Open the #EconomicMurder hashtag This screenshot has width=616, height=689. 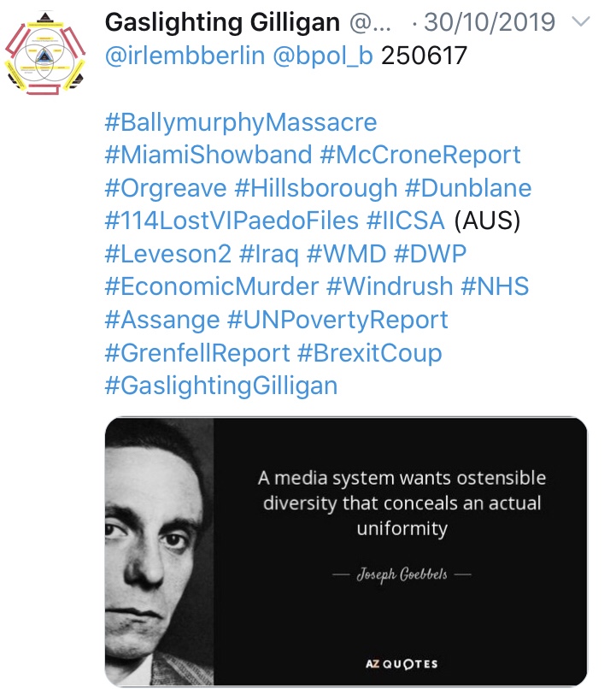point(212,286)
